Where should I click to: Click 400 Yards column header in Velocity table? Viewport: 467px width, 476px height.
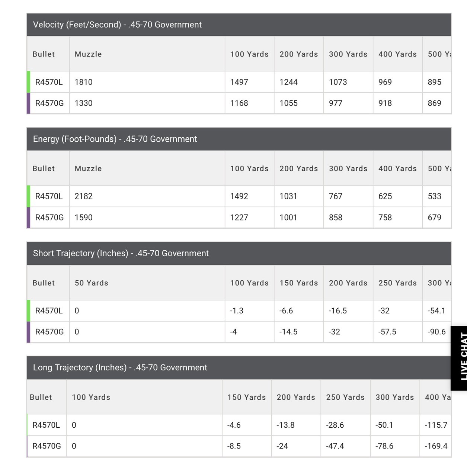397,54
